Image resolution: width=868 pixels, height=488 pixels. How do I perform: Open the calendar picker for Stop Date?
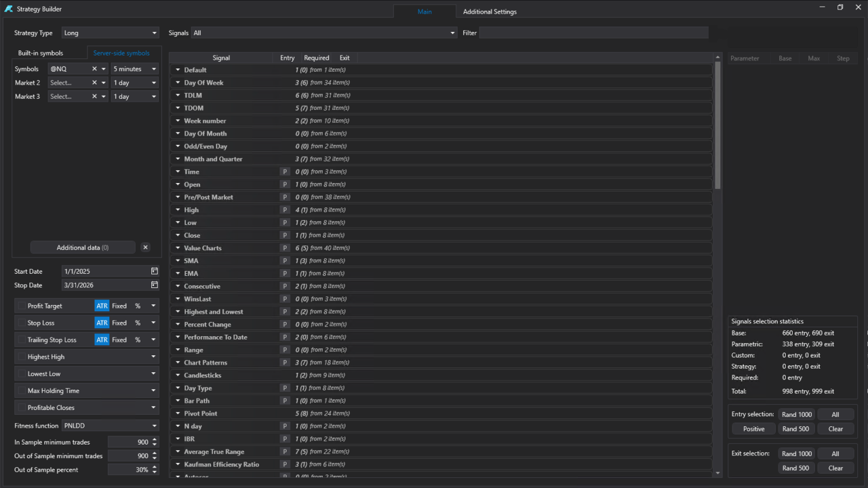(x=154, y=285)
